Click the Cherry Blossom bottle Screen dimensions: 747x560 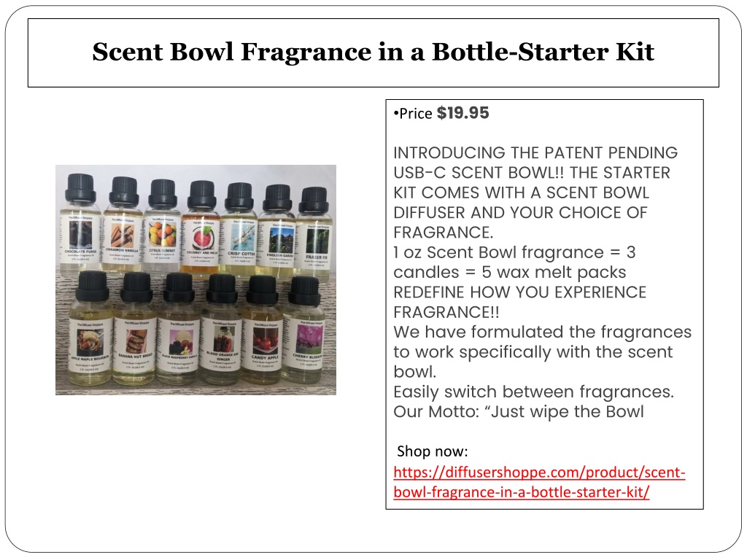pos(303,330)
